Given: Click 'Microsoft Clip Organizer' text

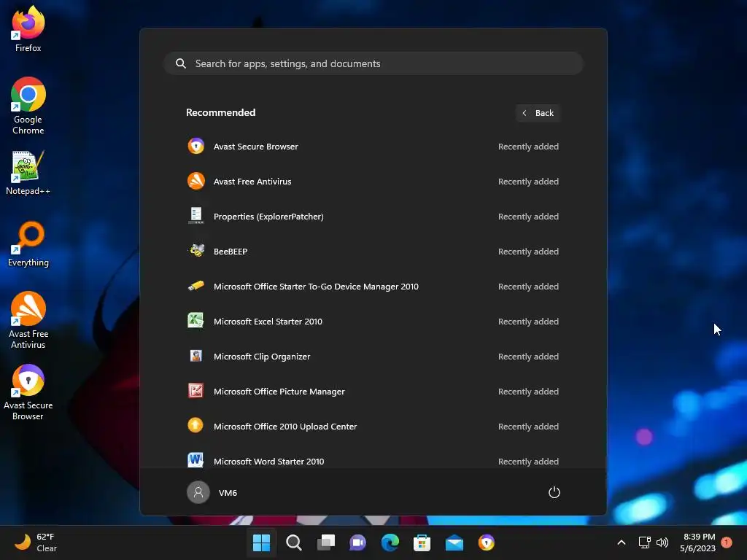Looking at the screenshot, I should coord(262,357).
